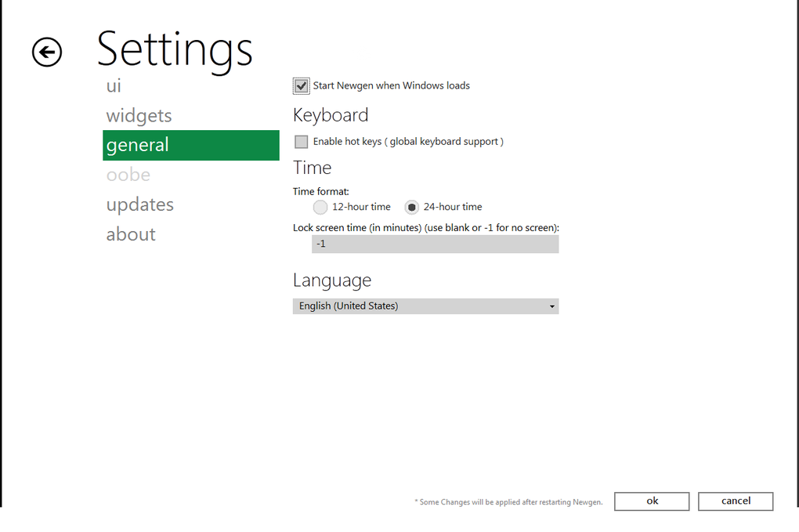Open the updates settings section
This screenshot has height=532, width=799.
tap(140, 204)
